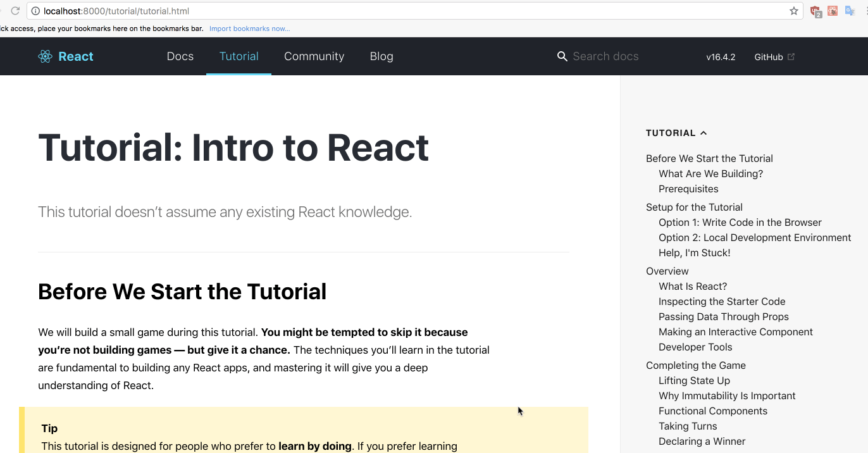The height and width of the screenshot is (453, 868).
Task: Jump to What Are We Building?
Action: [710, 173]
